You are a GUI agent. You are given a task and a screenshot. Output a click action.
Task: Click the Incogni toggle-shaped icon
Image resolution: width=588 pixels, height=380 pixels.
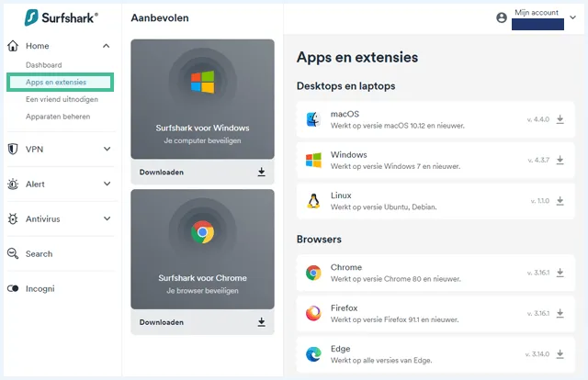tap(13, 288)
